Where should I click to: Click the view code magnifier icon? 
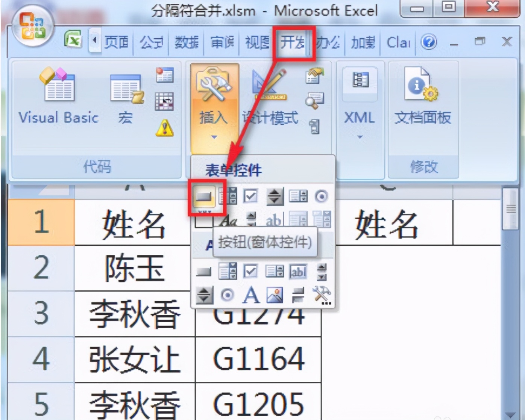click(x=314, y=101)
